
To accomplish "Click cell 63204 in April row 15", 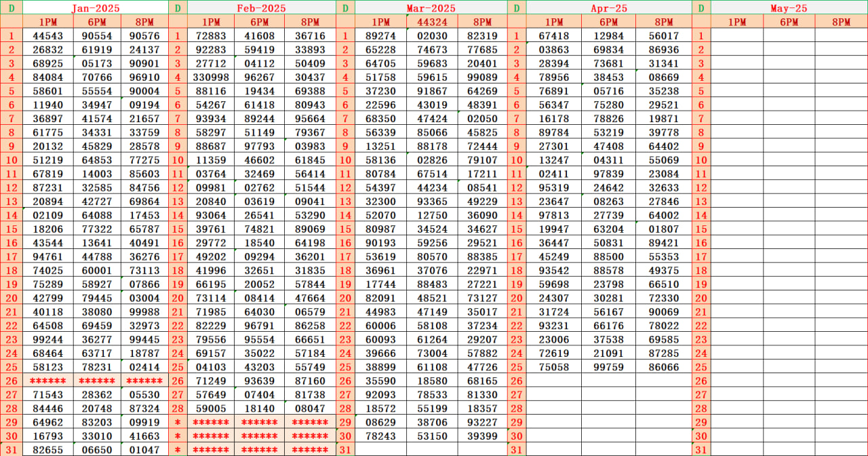I will (x=608, y=229).
